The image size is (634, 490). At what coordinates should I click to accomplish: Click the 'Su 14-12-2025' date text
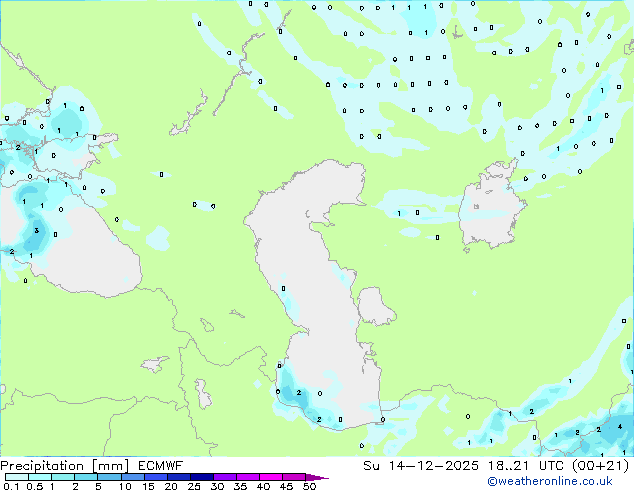tap(421, 466)
